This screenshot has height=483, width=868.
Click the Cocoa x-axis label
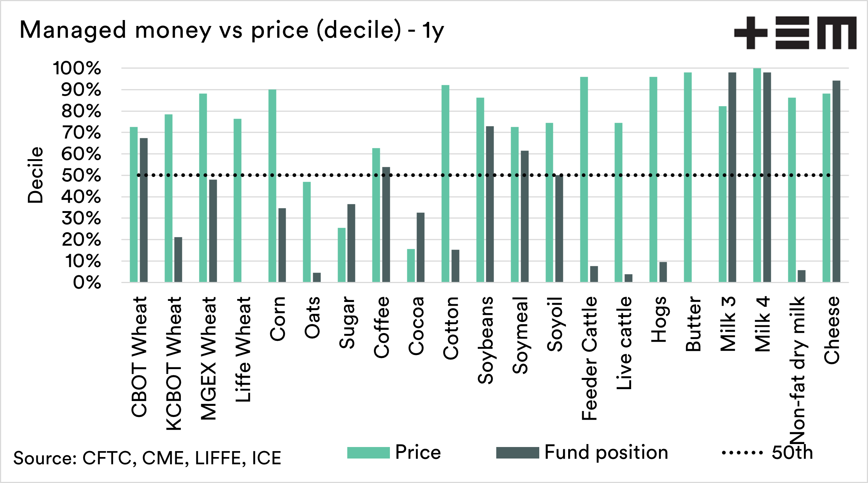(416, 326)
